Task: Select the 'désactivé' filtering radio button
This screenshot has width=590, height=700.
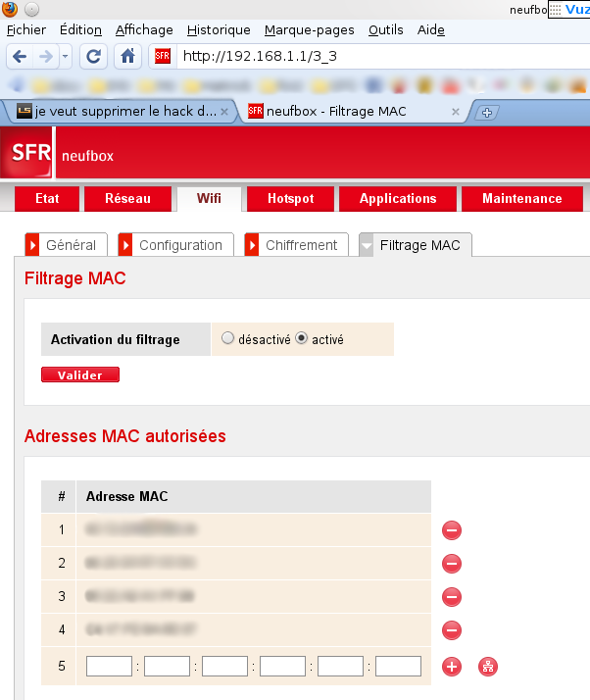Action: tap(227, 338)
